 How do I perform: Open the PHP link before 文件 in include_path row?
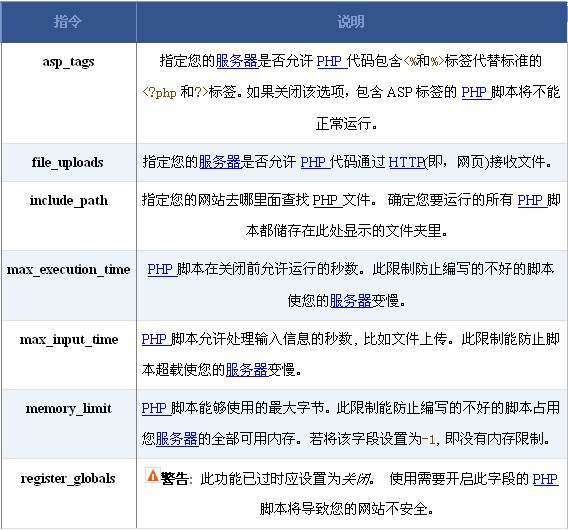click(x=327, y=200)
